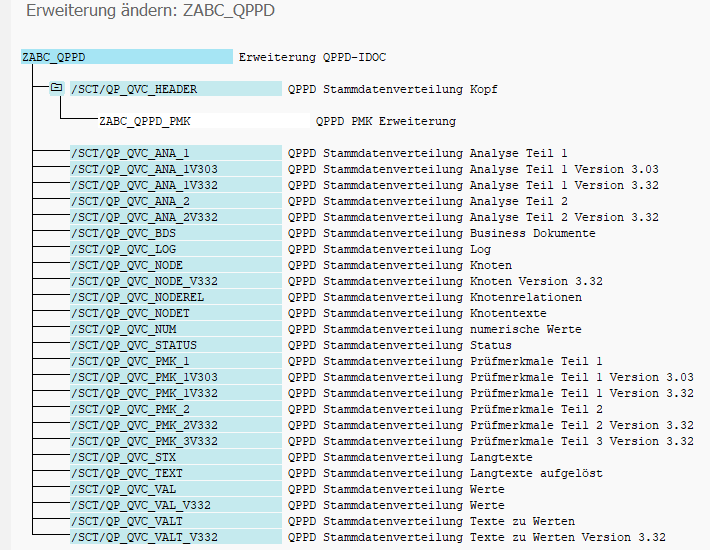
Task: Select root node ZABC_QPPD
Action: (x=54, y=57)
